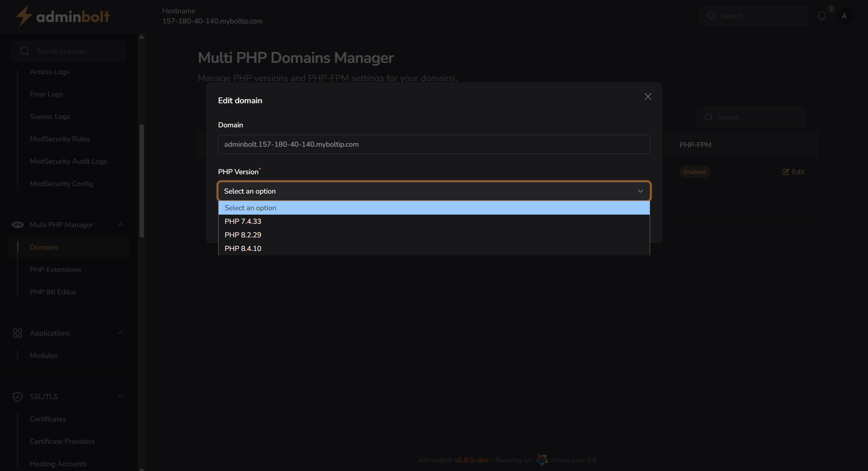This screenshot has height=471, width=868.
Task: Click the magnifier icon in the table search
Action: pos(708,117)
